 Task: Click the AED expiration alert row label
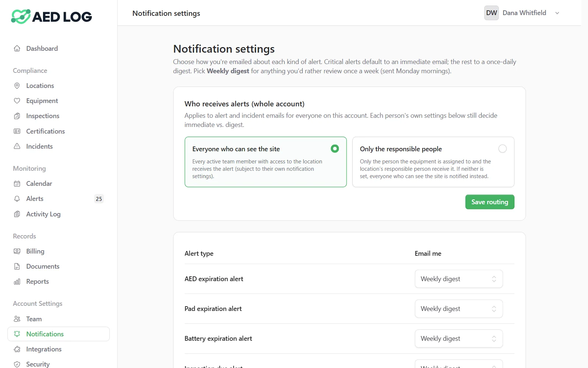(214, 279)
